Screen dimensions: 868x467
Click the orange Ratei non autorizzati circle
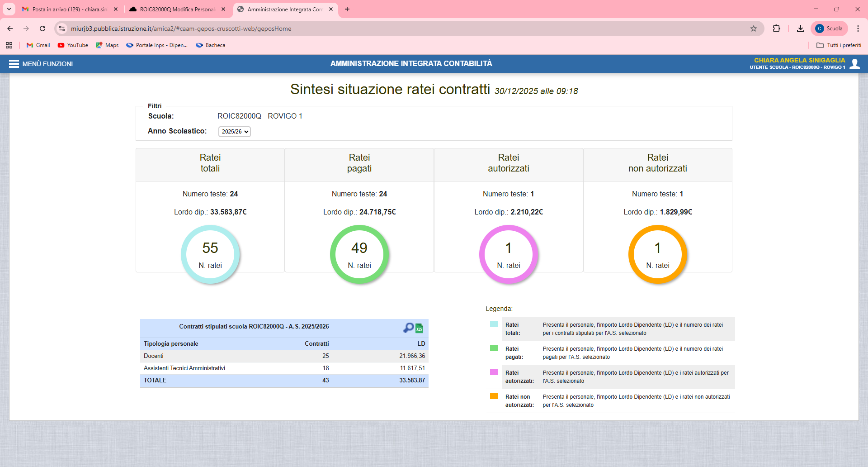pyautogui.click(x=658, y=254)
